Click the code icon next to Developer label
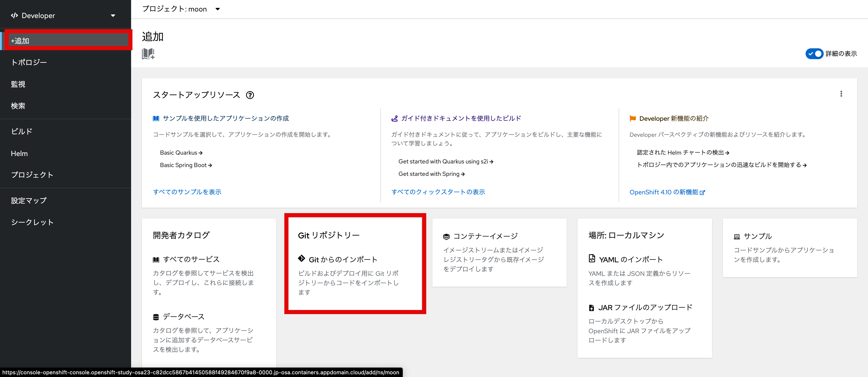 coord(14,15)
